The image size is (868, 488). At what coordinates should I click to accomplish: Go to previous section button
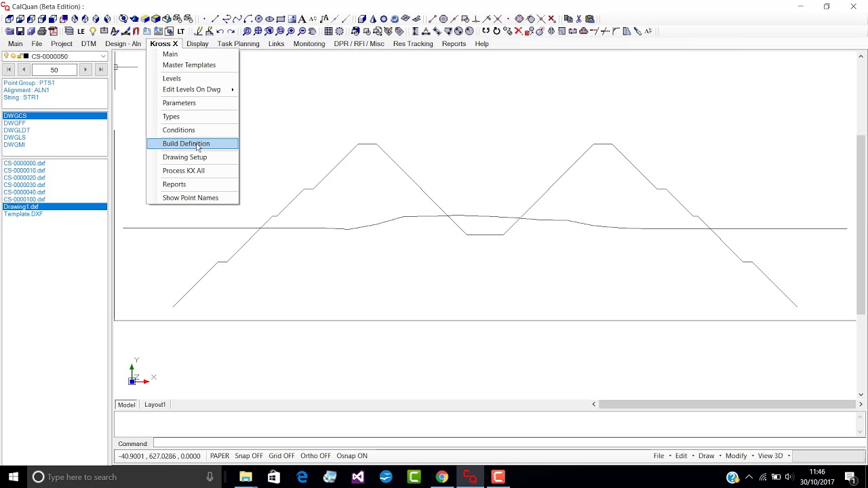pyautogui.click(x=24, y=69)
